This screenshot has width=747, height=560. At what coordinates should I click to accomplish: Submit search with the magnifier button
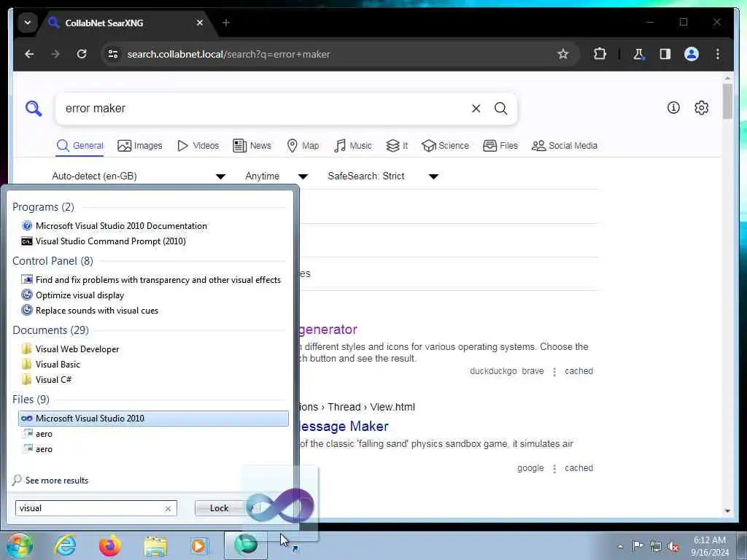pos(500,109)
